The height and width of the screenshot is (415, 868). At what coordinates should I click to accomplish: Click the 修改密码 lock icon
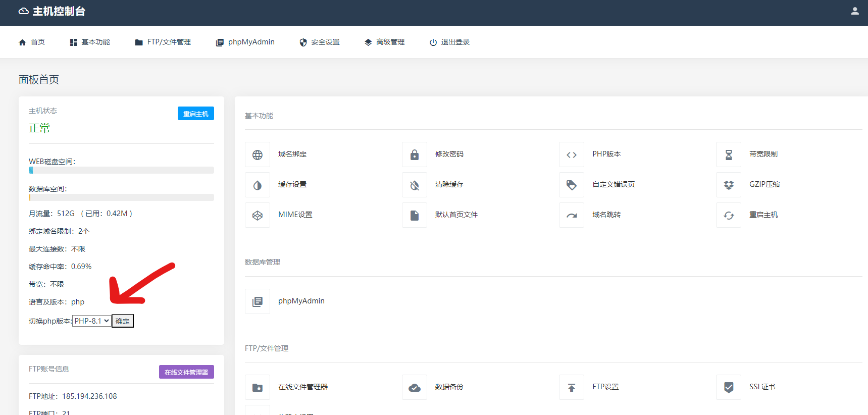point(415,154)
